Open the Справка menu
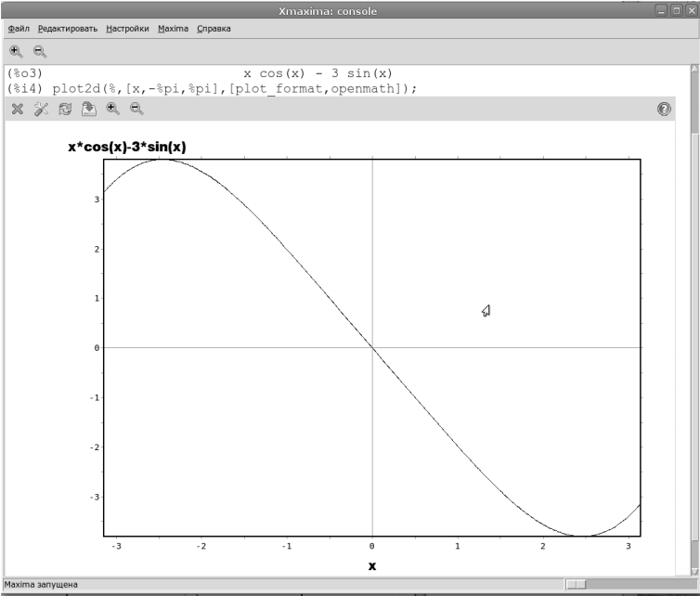700x596 pixels. coord(214,29)
